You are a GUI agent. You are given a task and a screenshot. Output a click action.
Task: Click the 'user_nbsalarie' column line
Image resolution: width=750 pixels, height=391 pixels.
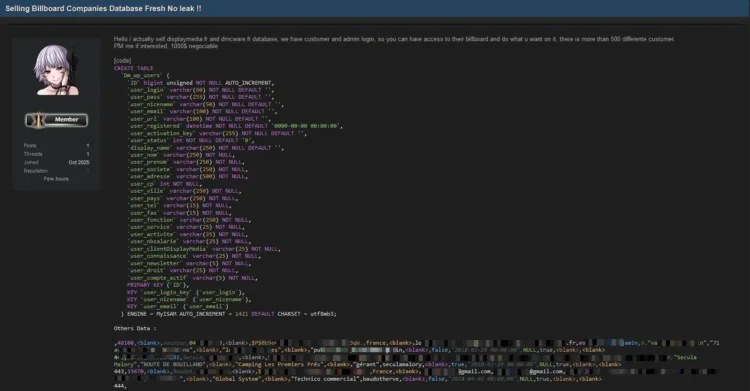coord(189,242)
